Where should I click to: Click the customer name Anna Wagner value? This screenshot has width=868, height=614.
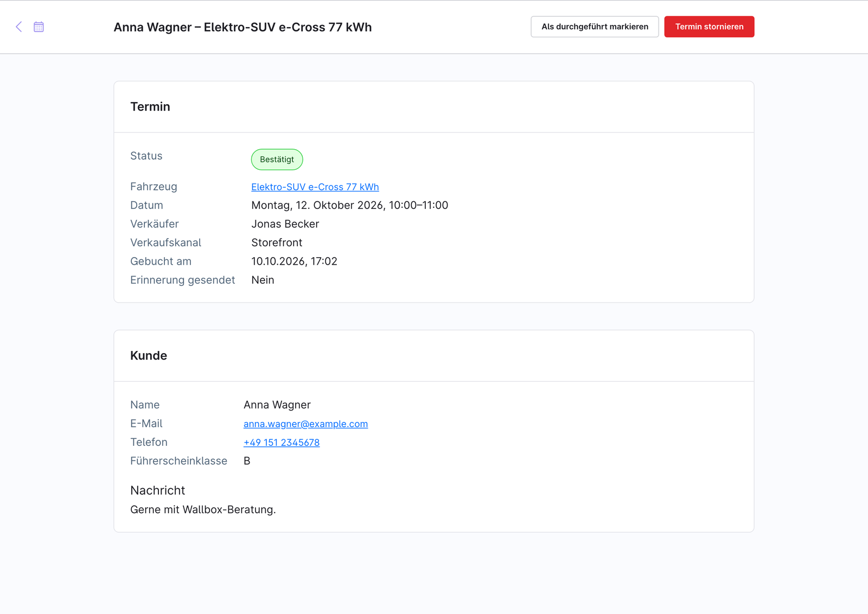[277, 405]
